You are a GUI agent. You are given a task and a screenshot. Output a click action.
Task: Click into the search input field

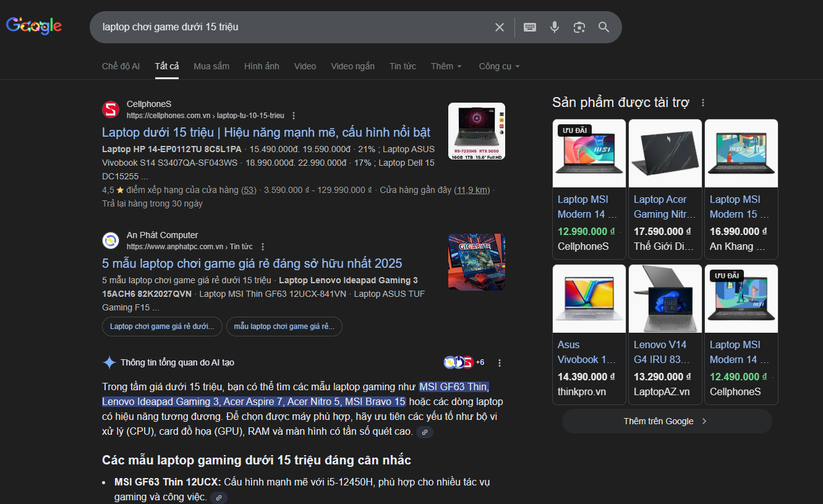[x=291, y=27]
